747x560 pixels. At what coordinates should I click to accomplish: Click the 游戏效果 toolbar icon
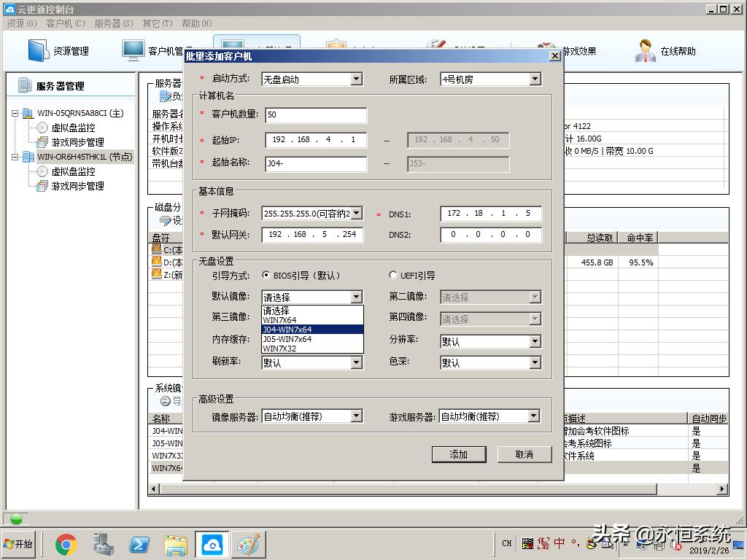pos(581,51)
